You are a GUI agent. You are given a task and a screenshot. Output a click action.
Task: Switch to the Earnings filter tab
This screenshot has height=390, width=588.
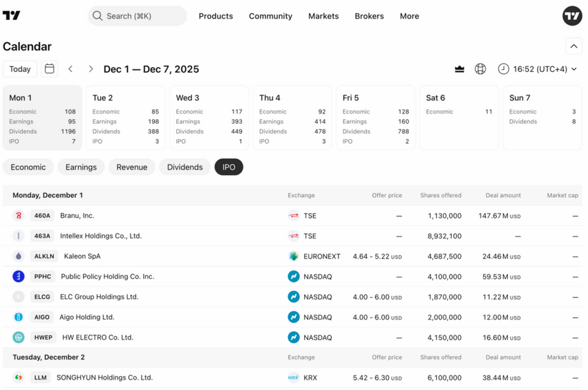click(x=81, y=167)
